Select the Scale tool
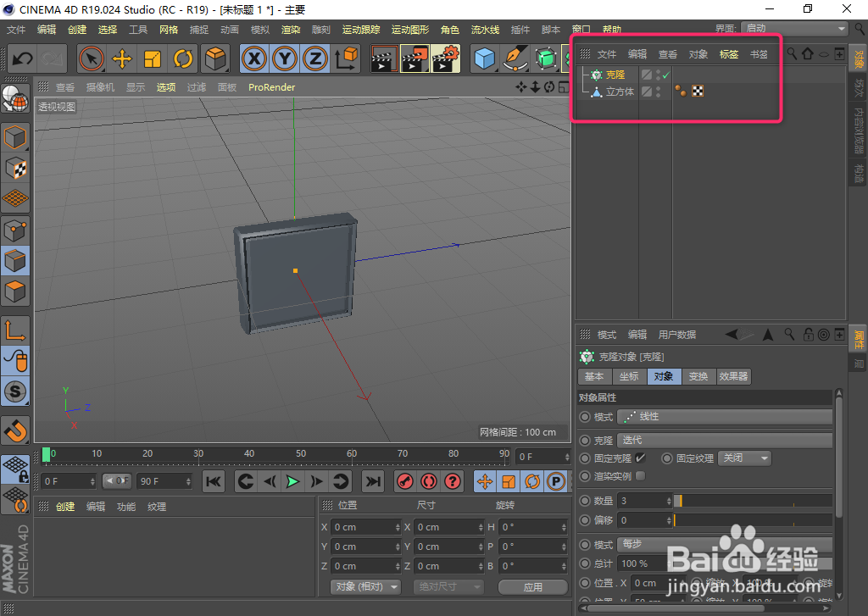Viewport: 868px width, 616px height. tap(154, 59)
